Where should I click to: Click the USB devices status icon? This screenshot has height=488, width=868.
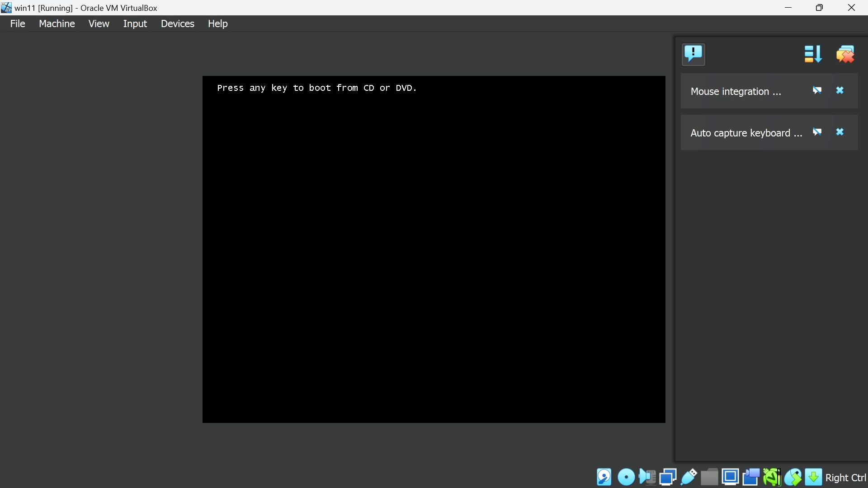tap(689, 477)
